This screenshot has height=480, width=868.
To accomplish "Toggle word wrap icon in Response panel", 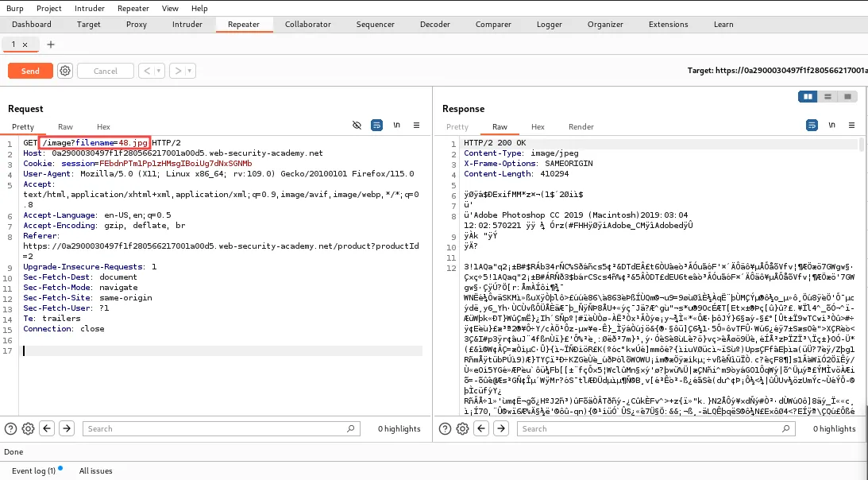I will click(812, 126).
